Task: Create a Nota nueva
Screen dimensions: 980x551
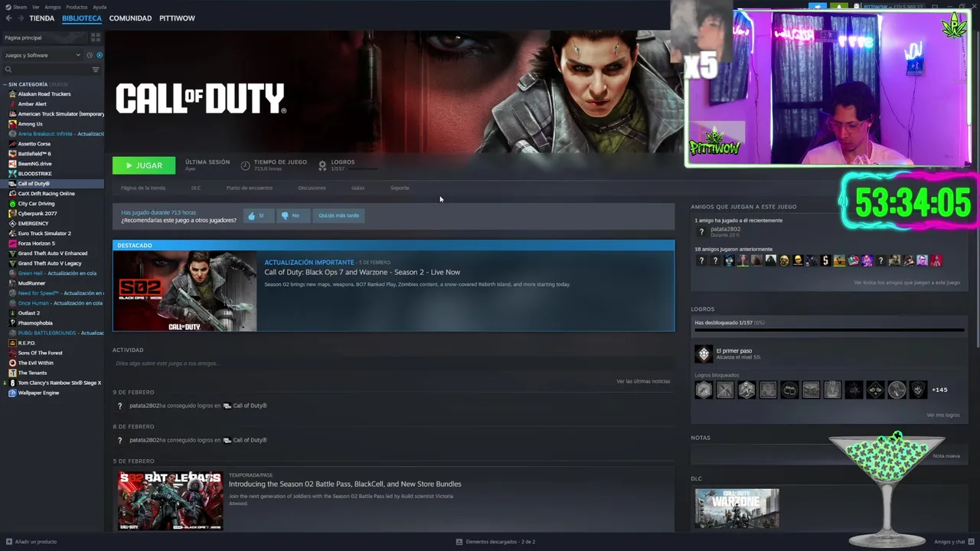Action: pyautogui.click(x=946, y=456)
